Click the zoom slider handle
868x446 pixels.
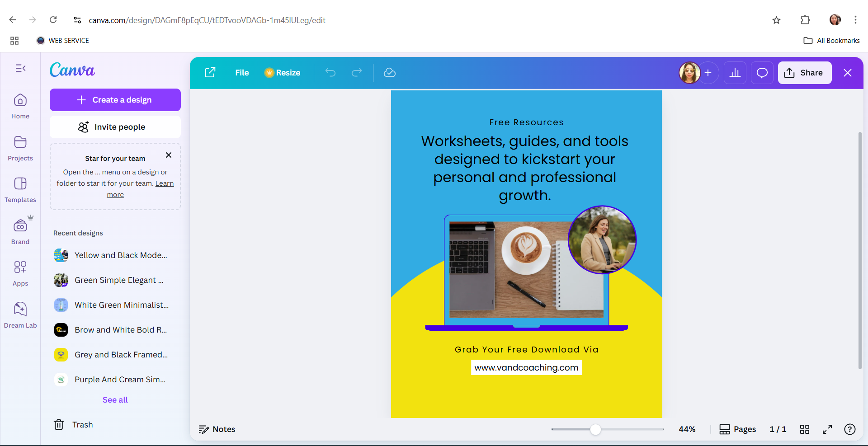point(596,429)
